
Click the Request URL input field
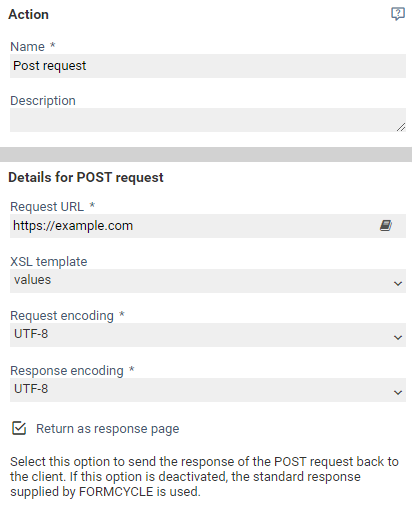coord(193,226)
